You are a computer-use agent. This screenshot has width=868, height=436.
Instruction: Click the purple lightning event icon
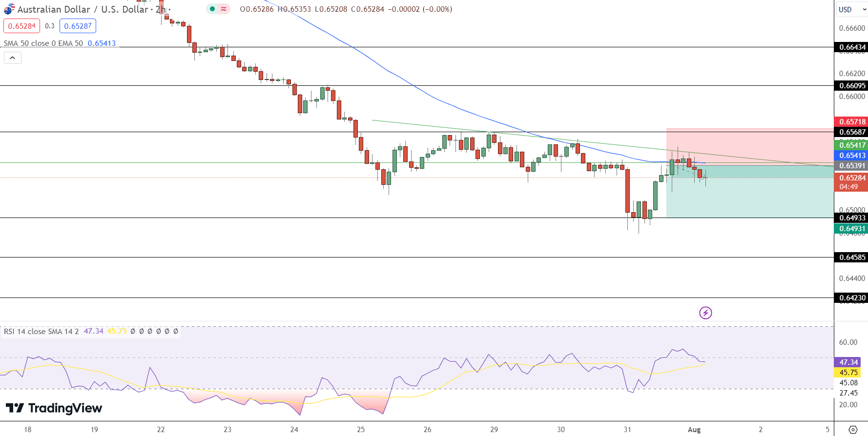click(705, 313)
